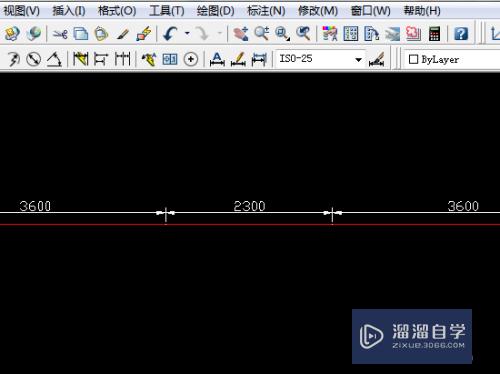
Task: Click the Zoom Previous icon
Action: [x=303, y=34]
